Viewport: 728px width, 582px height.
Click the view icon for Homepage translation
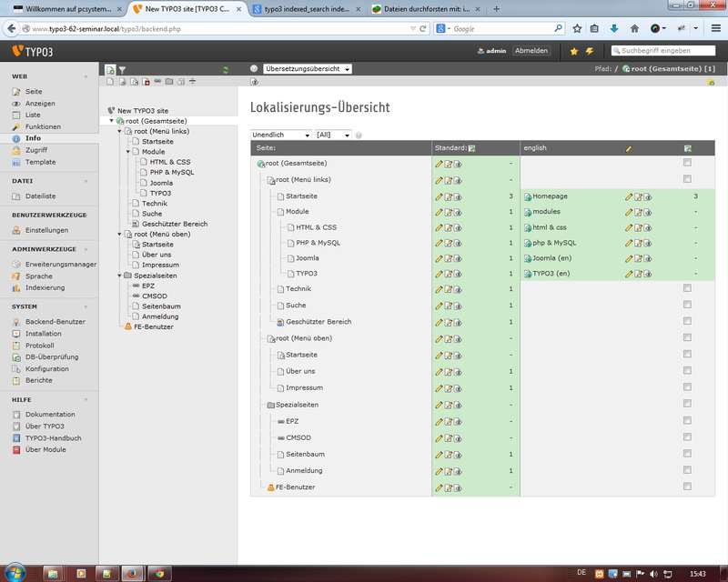pos(648,196)
